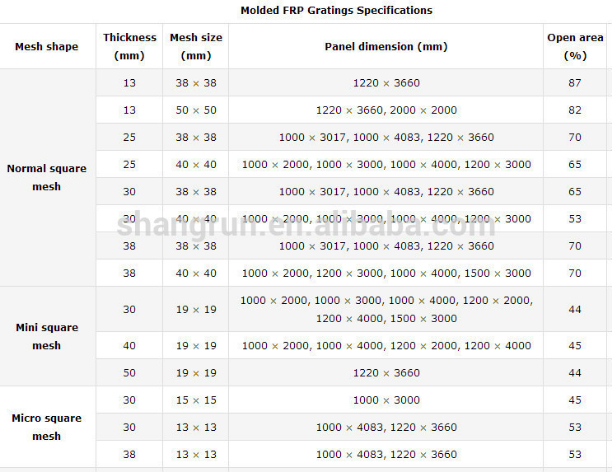Select the thickness value 50
The width and height of the screenshot is (613, 472).
point(129,373)
